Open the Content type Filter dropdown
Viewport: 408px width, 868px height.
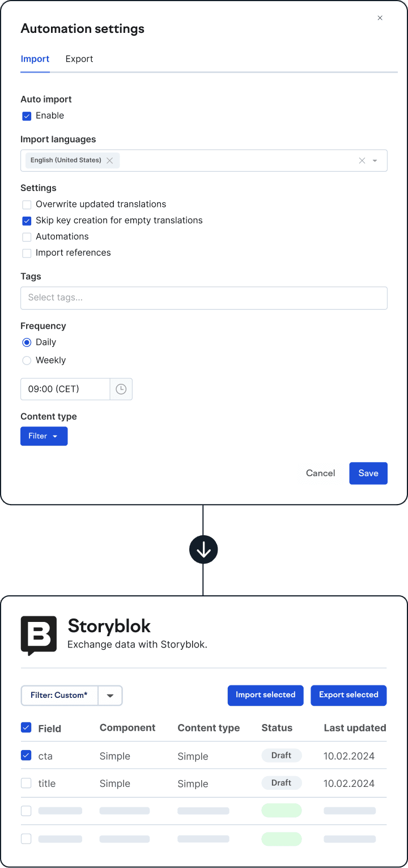[x=44, y=436]
